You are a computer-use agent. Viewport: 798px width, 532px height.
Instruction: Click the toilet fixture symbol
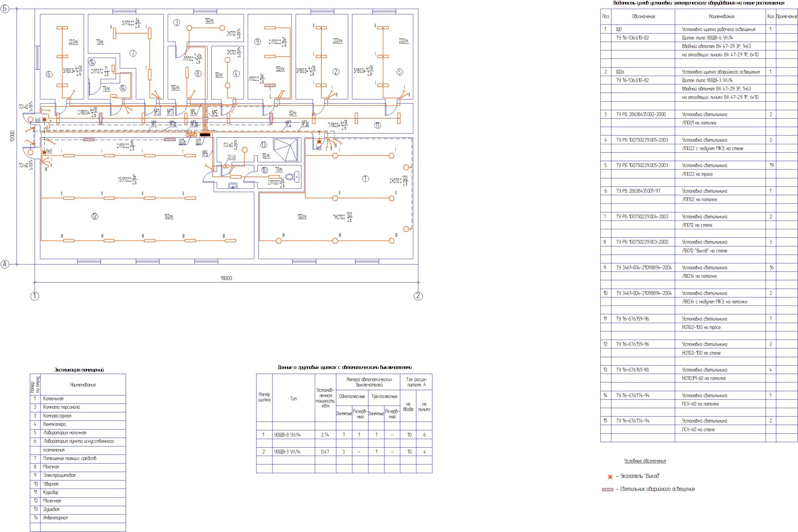click(x=292, y=176)
